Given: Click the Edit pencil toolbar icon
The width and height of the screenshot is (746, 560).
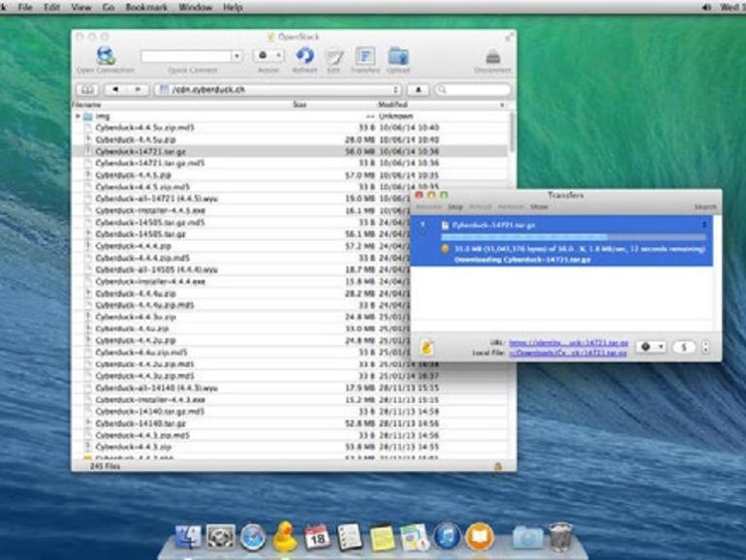Looking at the screenshot, I should (334, 56).
